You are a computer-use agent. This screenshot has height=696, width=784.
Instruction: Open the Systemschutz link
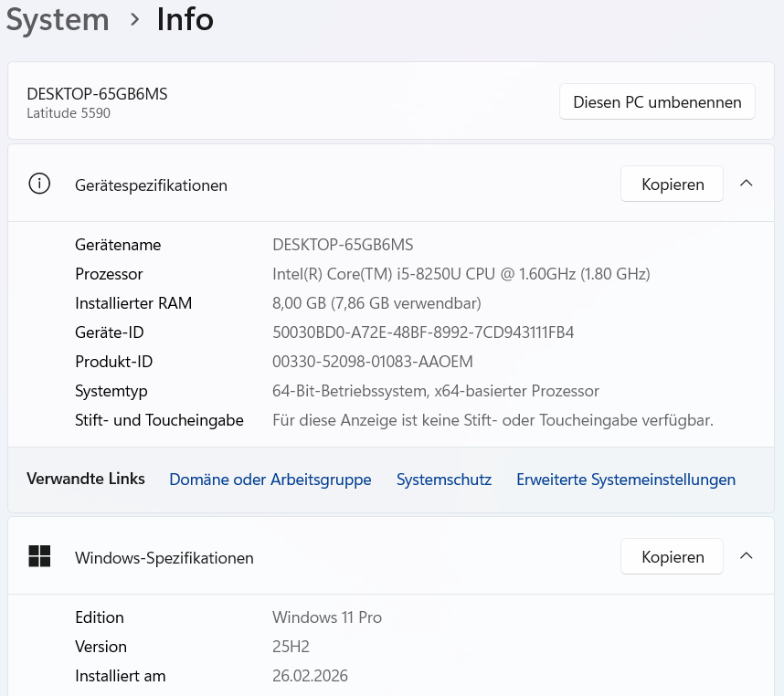point(444,480)
